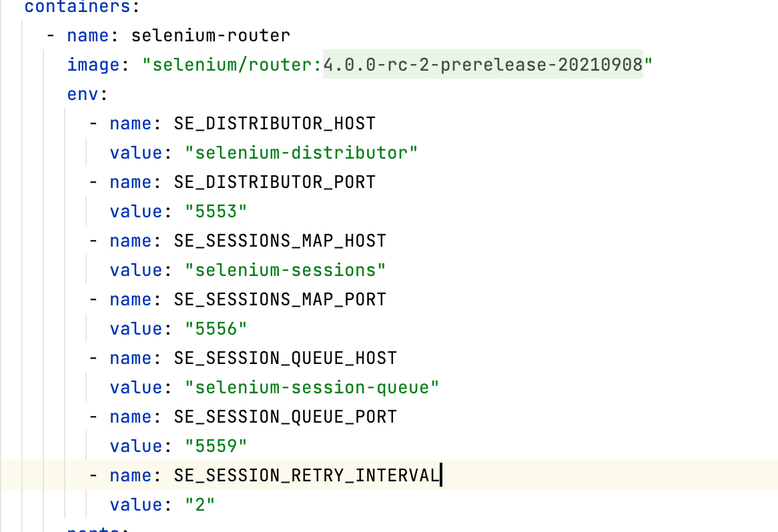Select highlighted image tag 4.0.0-rc-2-prerelease-20210908
This screenshot has width=778, height=532.
tap(483, 65)
